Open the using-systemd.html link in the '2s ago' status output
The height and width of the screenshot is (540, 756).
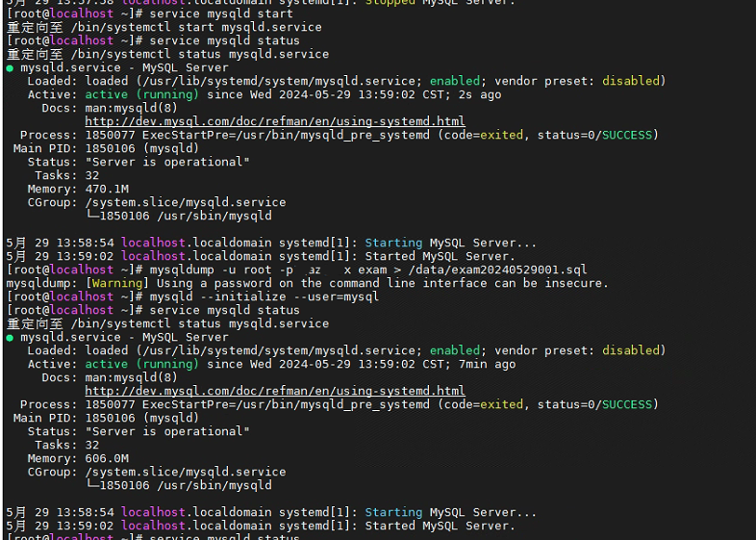[275, 121]
